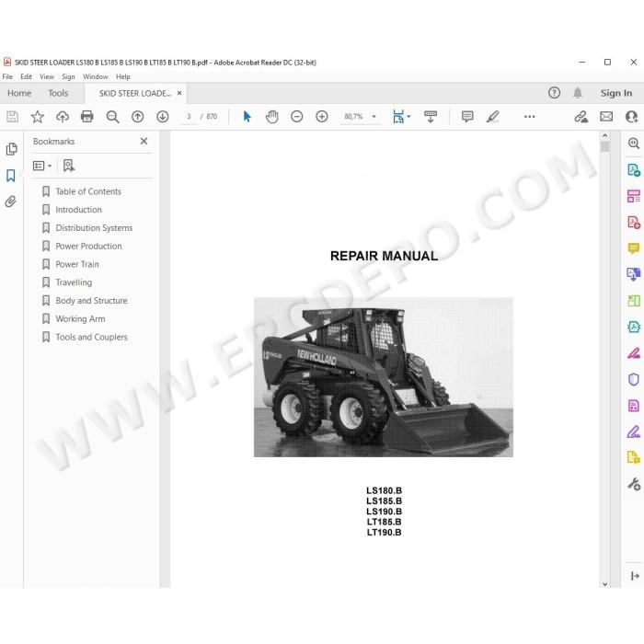Collapse the right tools pane
Screen dimensions: 644x644
[x=635, y=576]
